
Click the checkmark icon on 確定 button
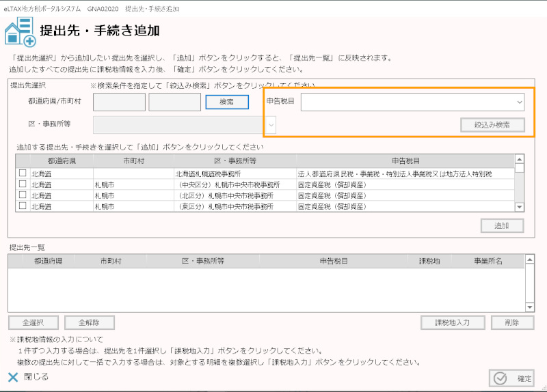[x=500, y=378]
